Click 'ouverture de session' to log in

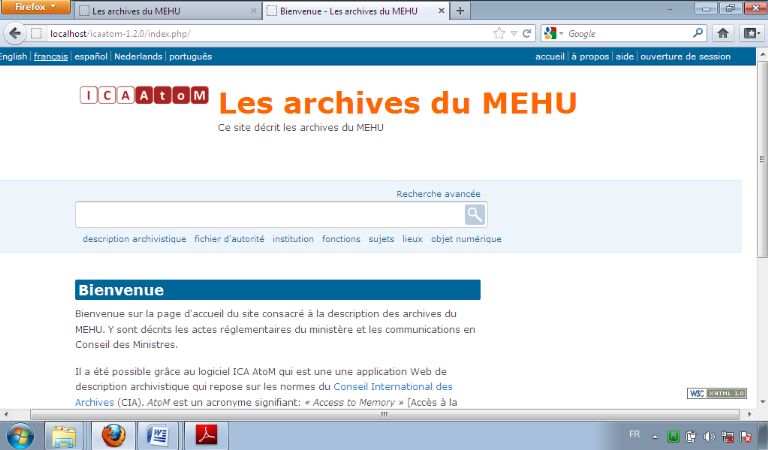[x=685, y=56]
